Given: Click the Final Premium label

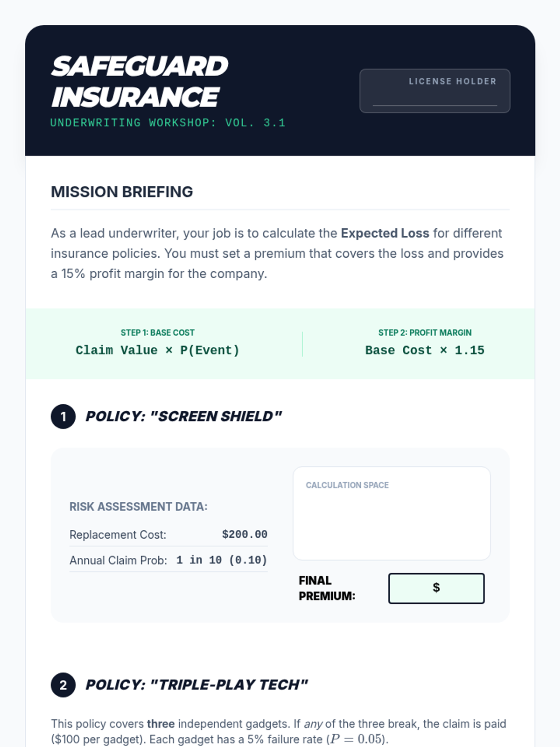Looking at the screenshot, I should 327,588.
